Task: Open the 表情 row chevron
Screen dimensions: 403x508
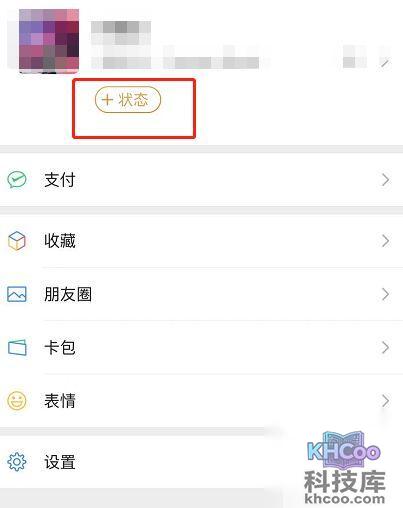Action: coord(385,401)
